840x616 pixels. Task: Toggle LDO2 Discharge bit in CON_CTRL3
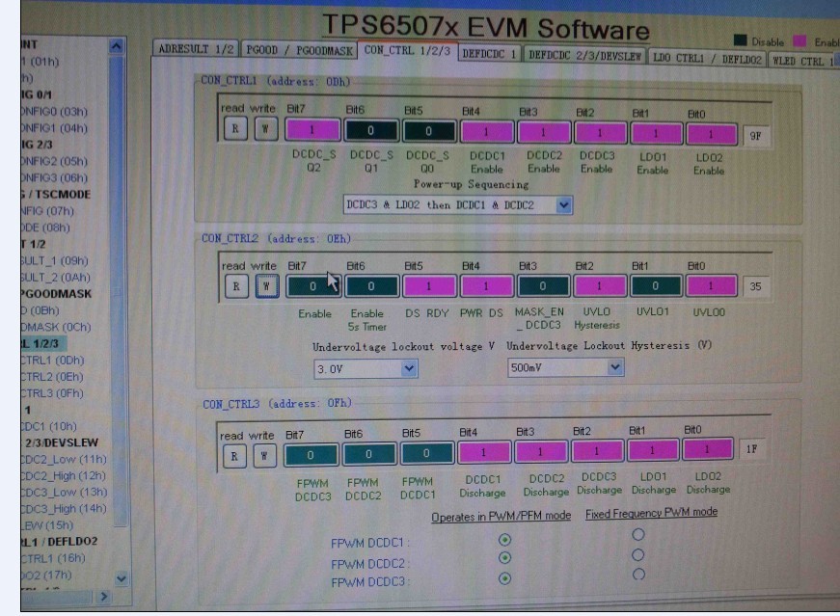pyautogui.click(x=708, y=449)
